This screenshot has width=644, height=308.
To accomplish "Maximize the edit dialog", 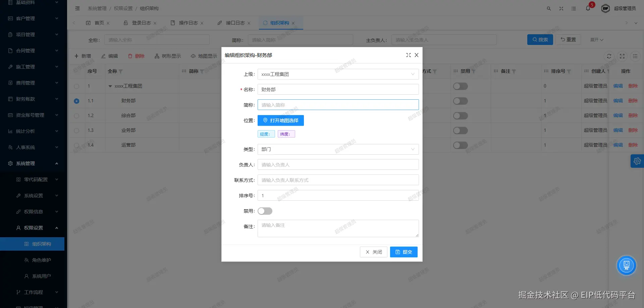I will coord(408,55).
